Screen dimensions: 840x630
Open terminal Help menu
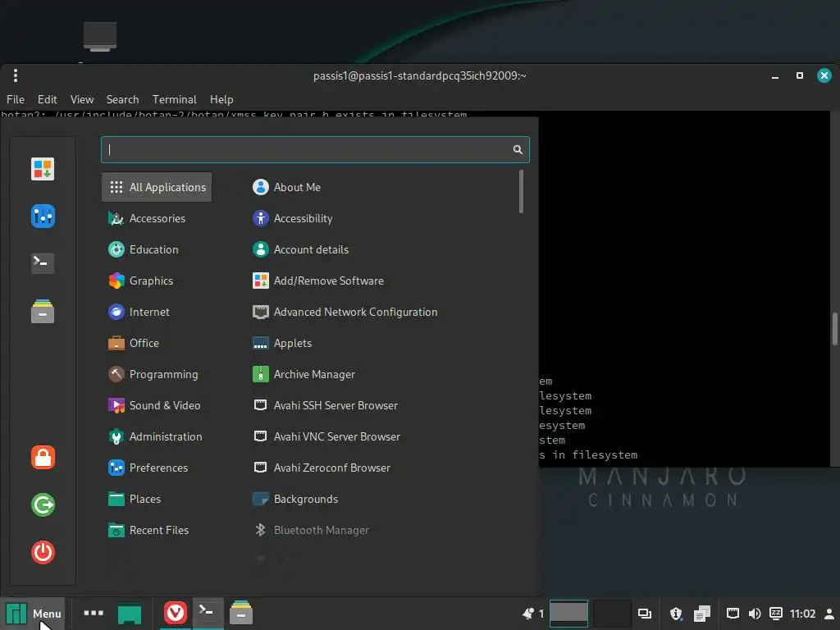pos(221,99)
